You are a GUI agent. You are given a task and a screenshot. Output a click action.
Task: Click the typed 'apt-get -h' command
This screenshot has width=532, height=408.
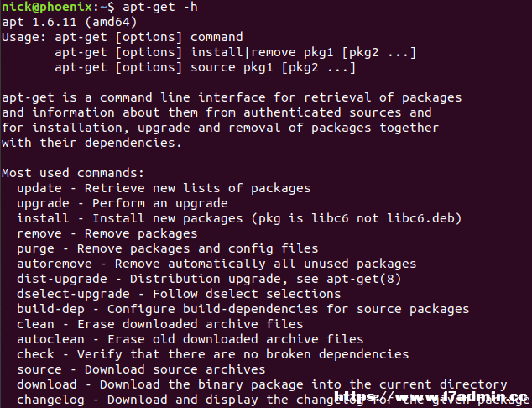pyautogui.click(x=160, y=7)
